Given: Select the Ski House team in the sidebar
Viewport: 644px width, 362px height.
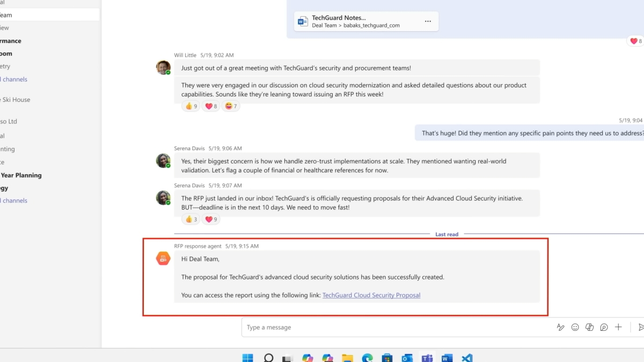Looking at the screenshot, I should point(15,100).
